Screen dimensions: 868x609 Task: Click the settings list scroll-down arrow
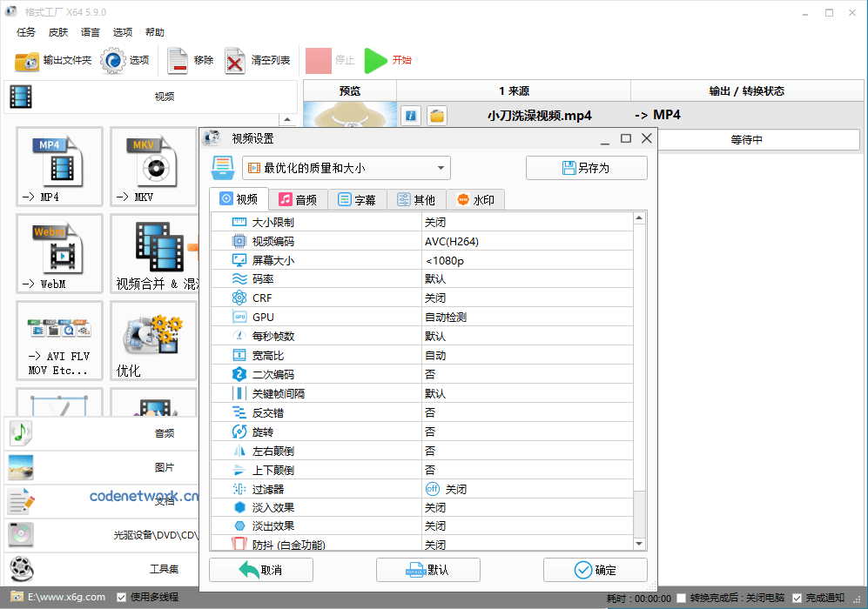point(639,544)
